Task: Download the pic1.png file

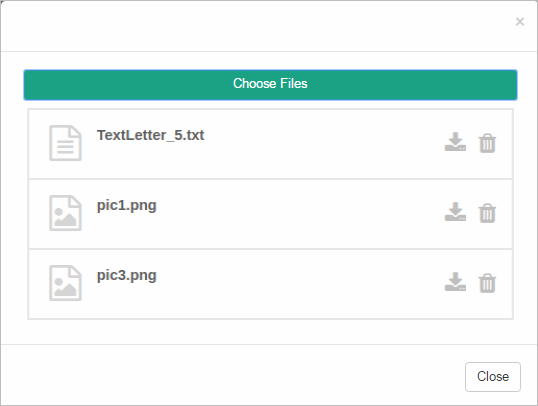Action: click(455, 212)
